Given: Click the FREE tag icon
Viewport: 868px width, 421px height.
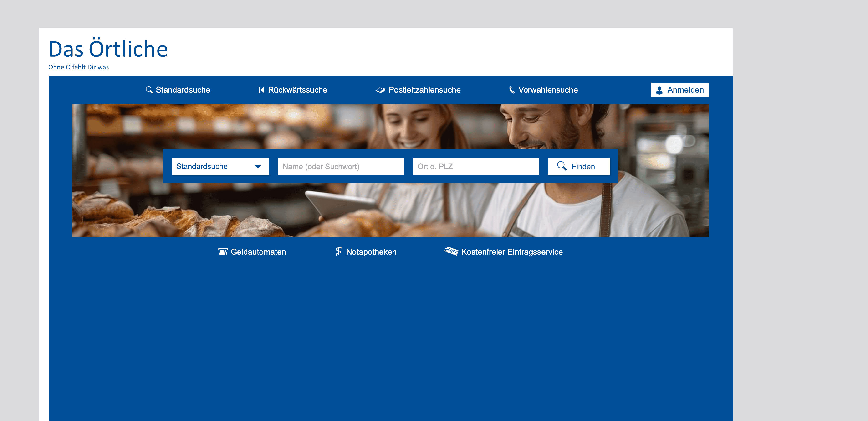Looking at the screenshot, I should pos(451,251).
